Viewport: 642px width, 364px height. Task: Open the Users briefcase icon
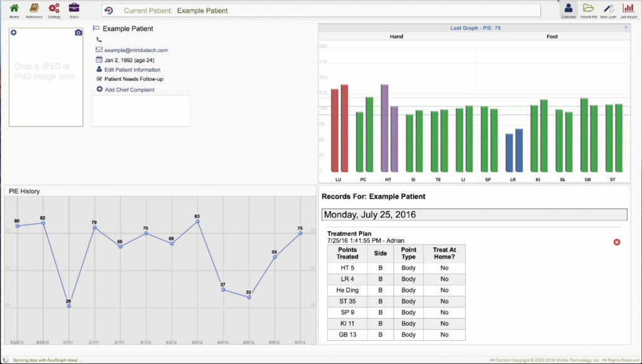[x=74, y=11]
